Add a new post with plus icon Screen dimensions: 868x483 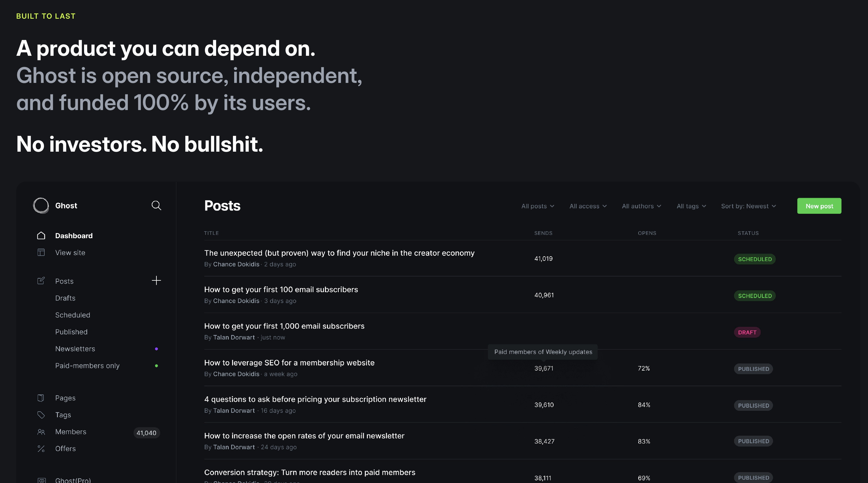pyautogui.click(x=156, y=280)
